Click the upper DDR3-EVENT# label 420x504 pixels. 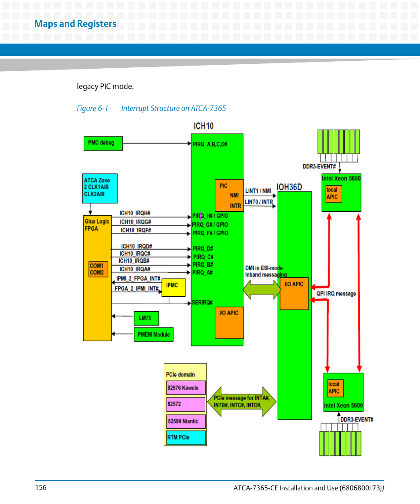(x=319, y=166)
